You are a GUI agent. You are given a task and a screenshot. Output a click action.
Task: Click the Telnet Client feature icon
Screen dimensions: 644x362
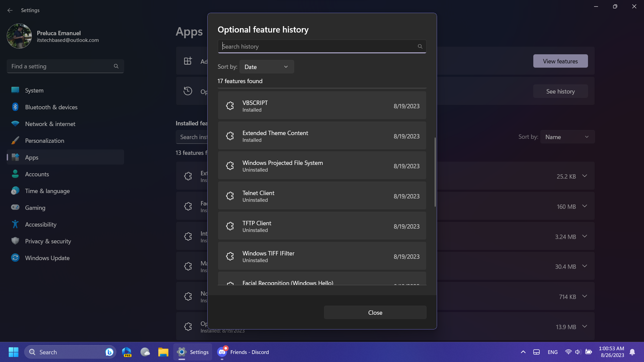point(230,196)
